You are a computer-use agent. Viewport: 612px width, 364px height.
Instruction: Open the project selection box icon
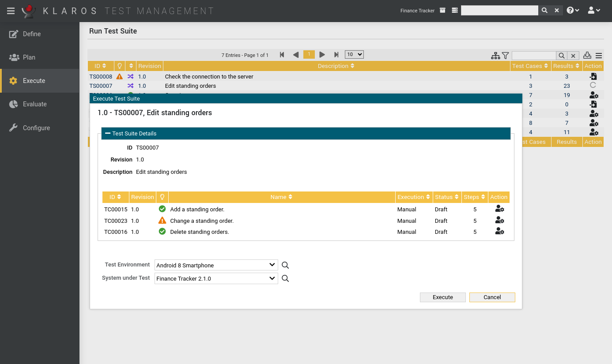coord(442,10)
